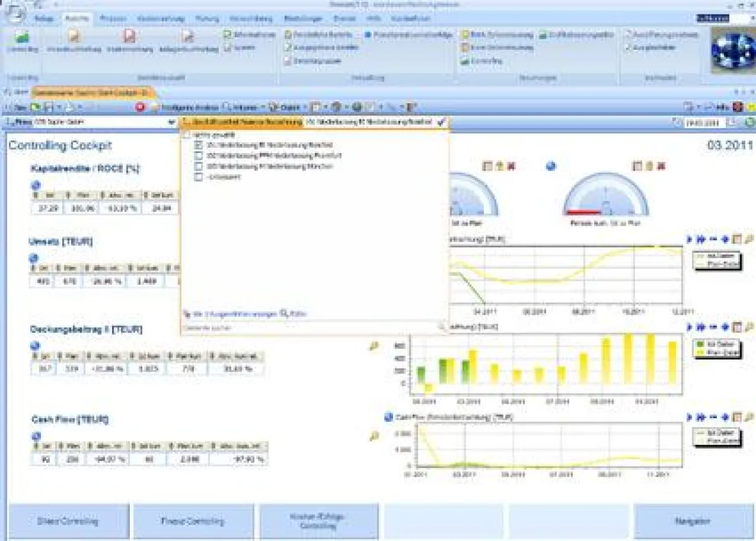Check the Niederlassung Frankfurt checkbox
The width and height of the screenshot is (756, 541).
click(199, 156)
